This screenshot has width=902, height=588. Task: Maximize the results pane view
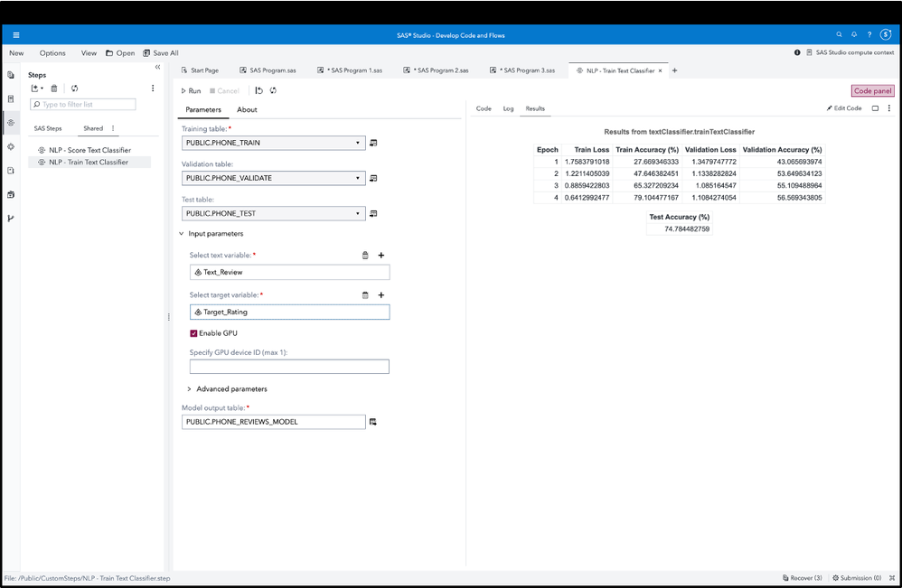point(875,108)
